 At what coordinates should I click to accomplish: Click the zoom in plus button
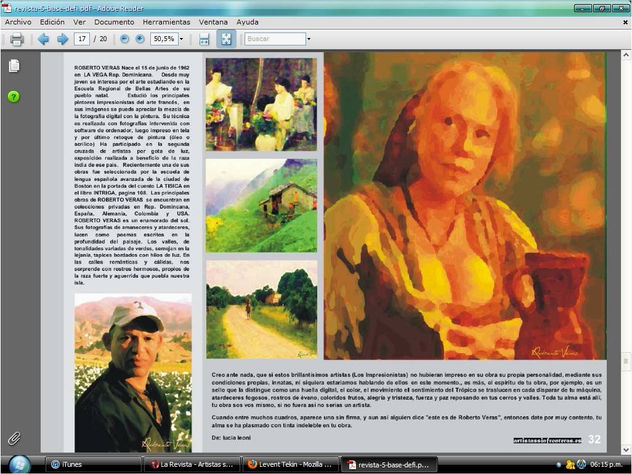(140, 39)
